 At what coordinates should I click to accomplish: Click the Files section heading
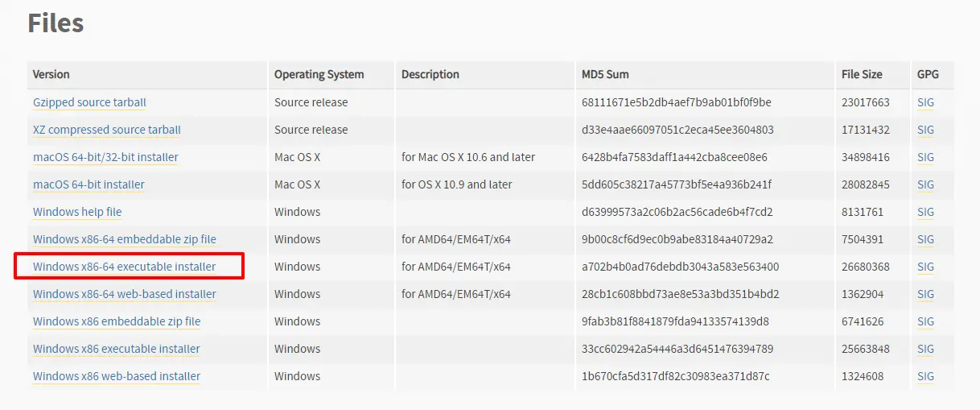click(x=56, y=23)
